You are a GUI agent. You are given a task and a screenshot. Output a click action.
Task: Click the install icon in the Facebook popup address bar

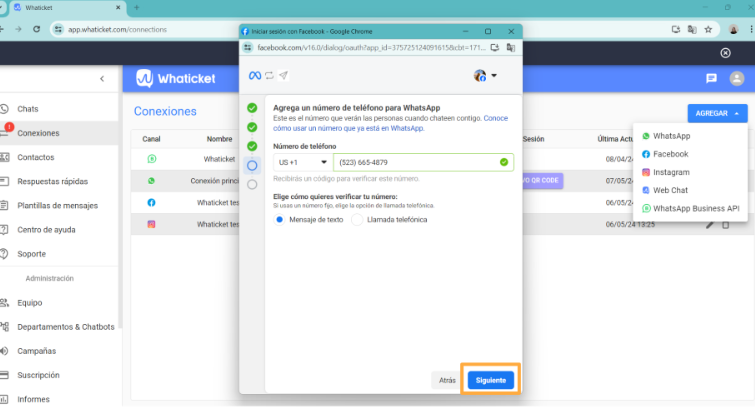[495, 47]
